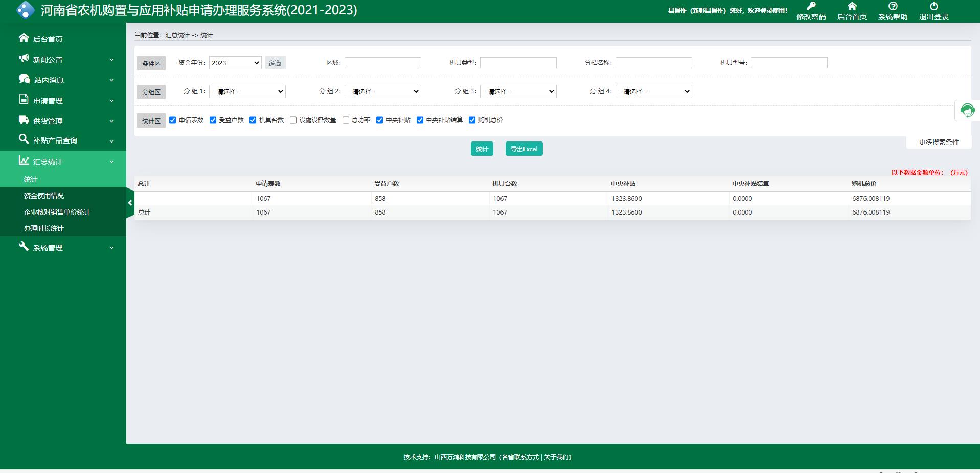980x473 pixels.
Task: Click the 导出Excel button
Action: point(524,149)
